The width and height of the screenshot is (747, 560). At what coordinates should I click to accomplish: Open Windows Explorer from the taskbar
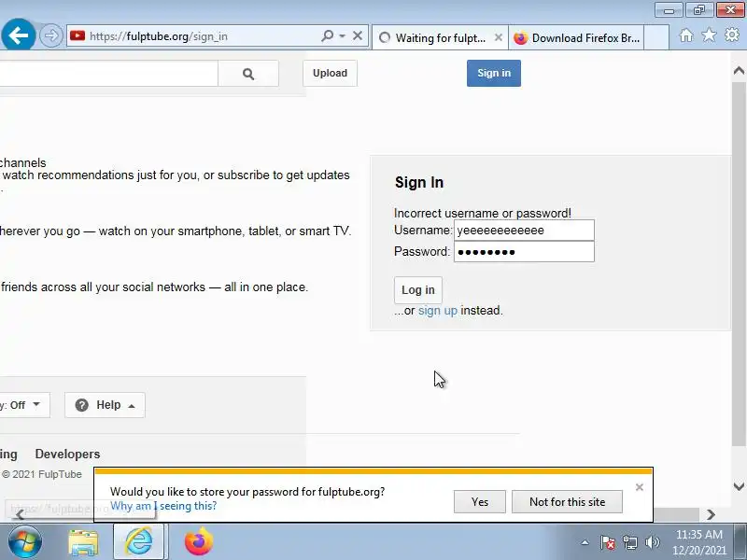click(x=83, y=542)
